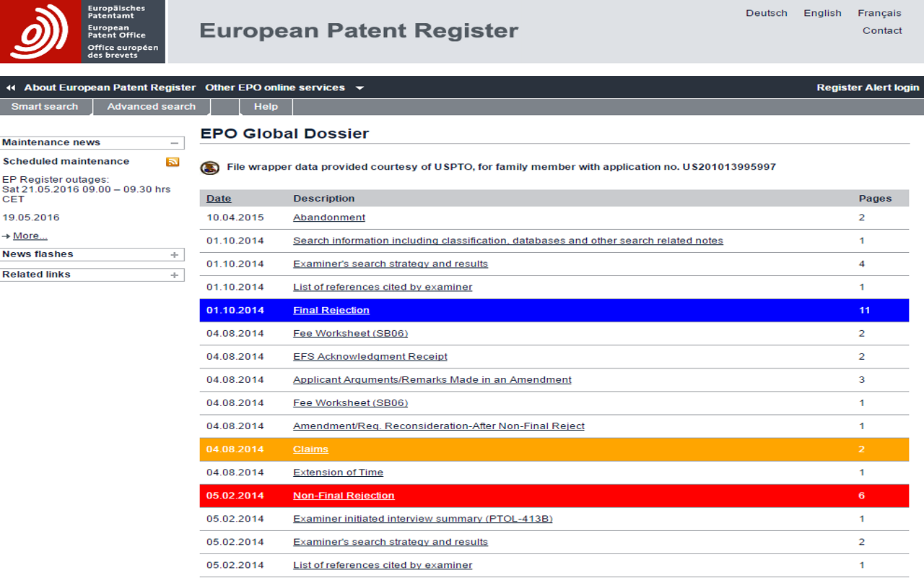This screenshot has width=924, height=578.
Task: Expand the Related links panel
Action: pos(174,275)
